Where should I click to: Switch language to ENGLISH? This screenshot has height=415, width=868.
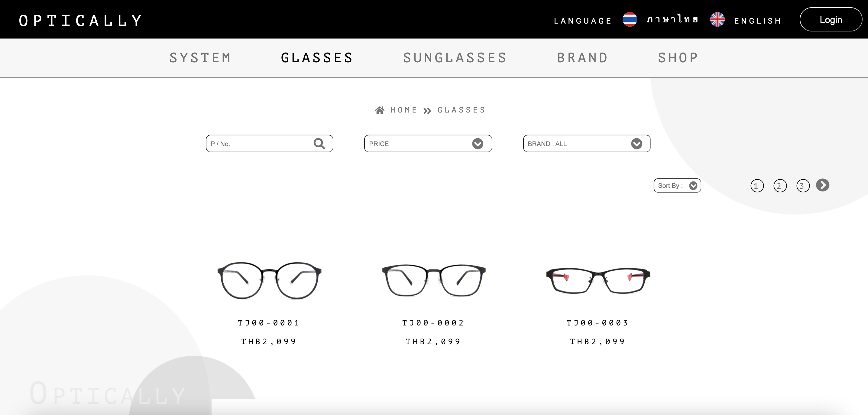click(757, 21)
